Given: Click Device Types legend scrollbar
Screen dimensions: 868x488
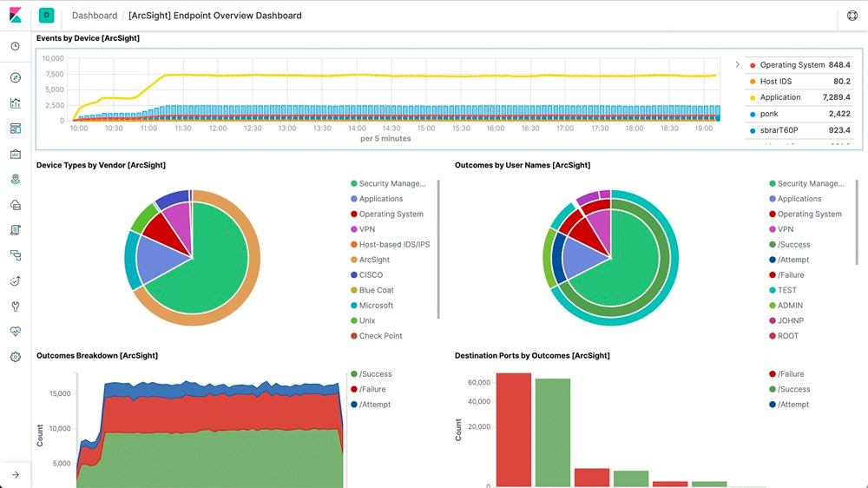Looking at the screenshot, I should click(x=438, y=249).
